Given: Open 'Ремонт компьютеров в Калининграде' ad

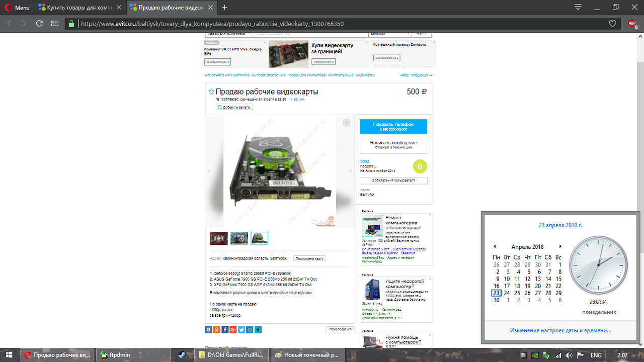Looking at the screenshot, I should coord(403,222).
